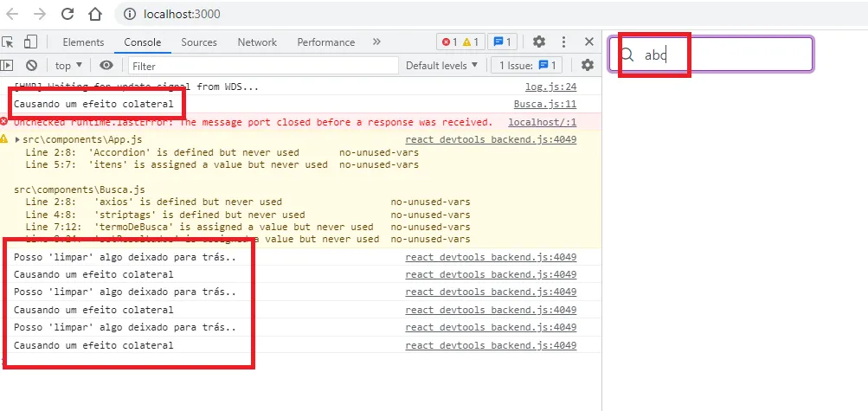Click the browser forward arrow
868x411 pixels.
tap(39, 14)
